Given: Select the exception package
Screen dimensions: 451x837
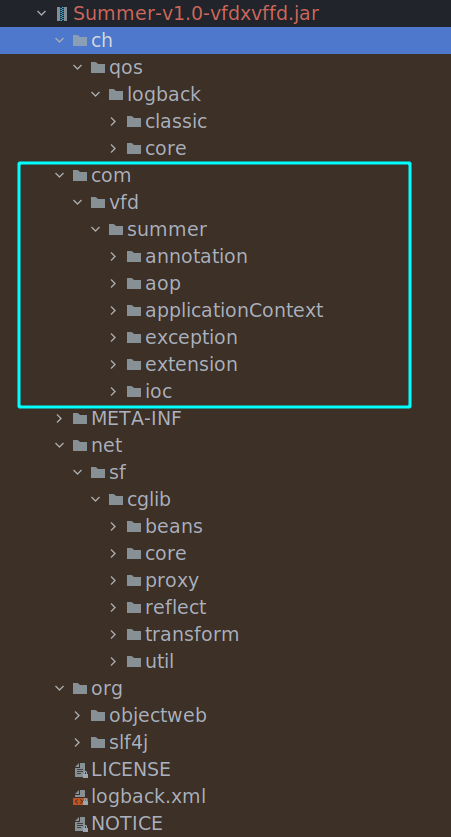Looking at the screenshot, I should coord(191,337).
